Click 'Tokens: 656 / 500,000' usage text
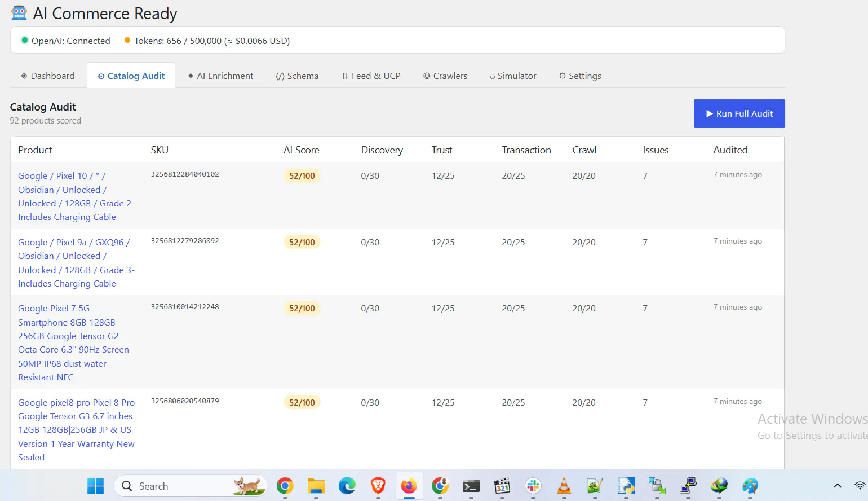 tap(178, 41)
